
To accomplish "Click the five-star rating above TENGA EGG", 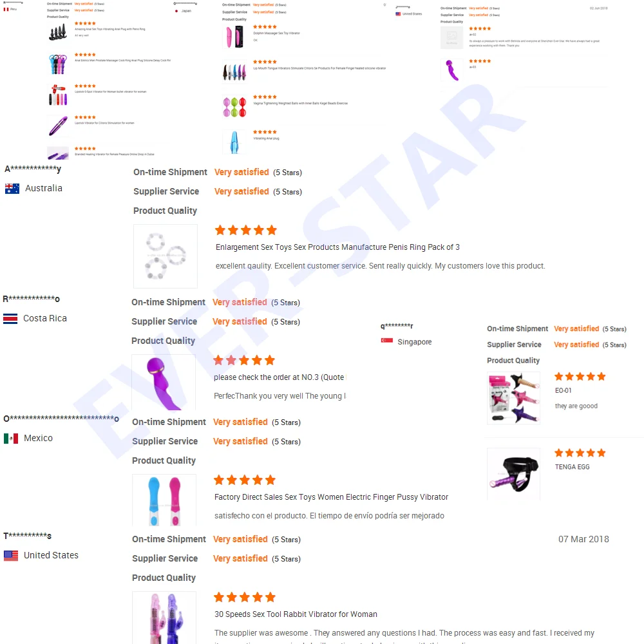I will click(580, 453).
